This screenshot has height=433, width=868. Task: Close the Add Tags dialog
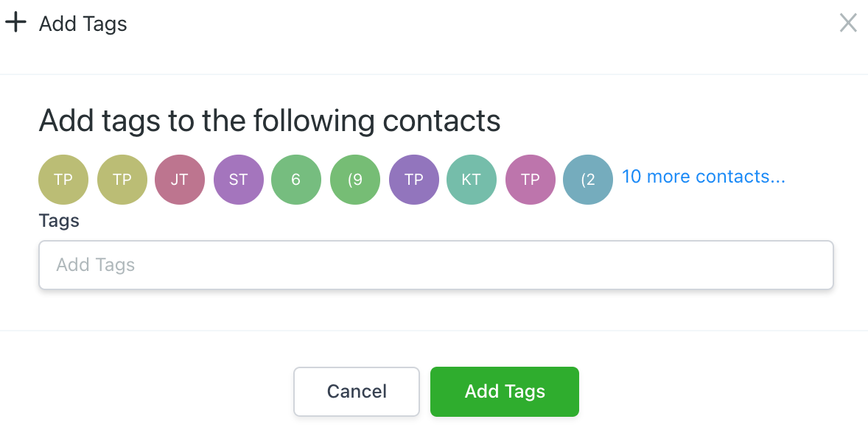click(x=848, y=24)
